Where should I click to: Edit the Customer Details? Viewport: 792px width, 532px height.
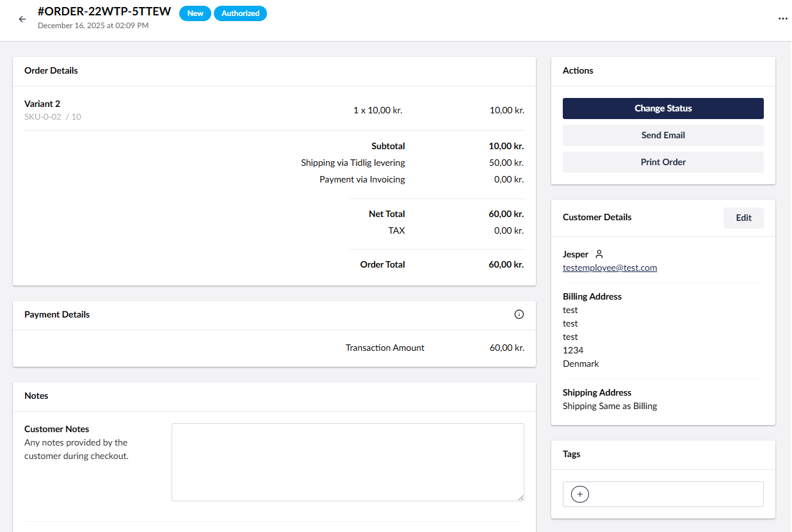[x=743, y=218]
